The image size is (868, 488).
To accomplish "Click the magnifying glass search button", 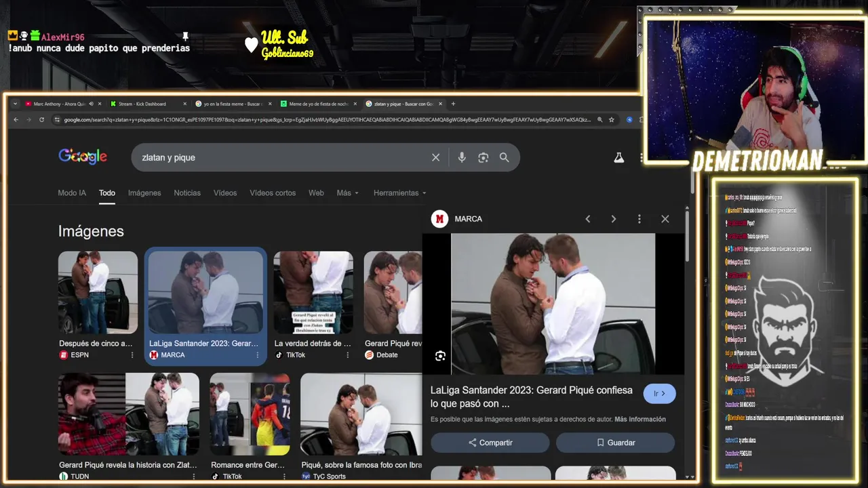I will coord(504,157).
